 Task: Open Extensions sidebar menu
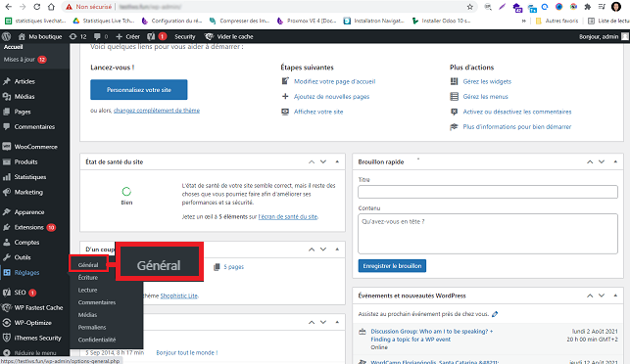click(29, 228)
